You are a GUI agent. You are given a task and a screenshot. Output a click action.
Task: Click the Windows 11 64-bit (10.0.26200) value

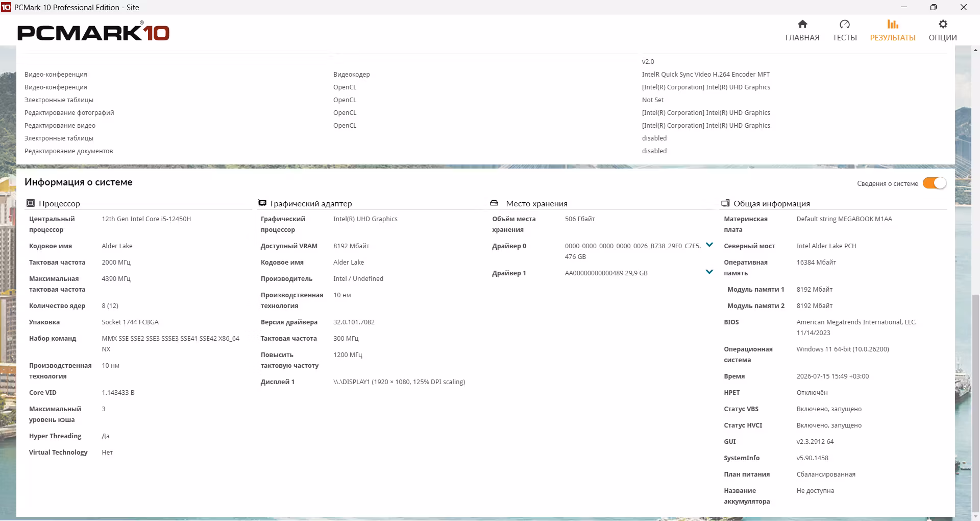843,349
